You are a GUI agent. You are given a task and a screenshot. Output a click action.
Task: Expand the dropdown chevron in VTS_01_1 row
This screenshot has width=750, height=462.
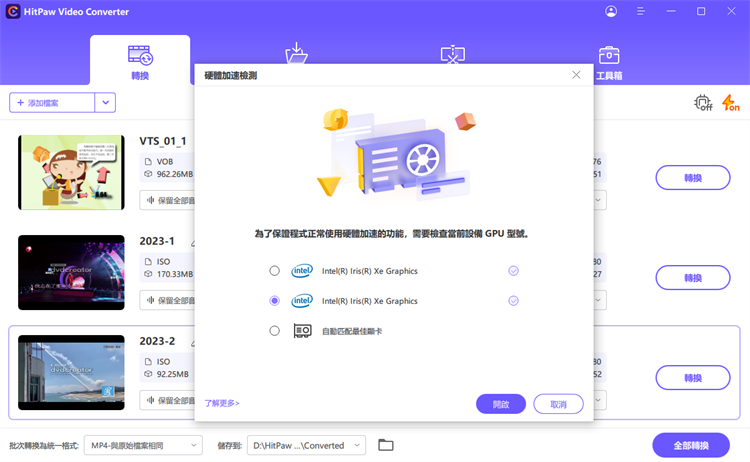tap(599, 200)
